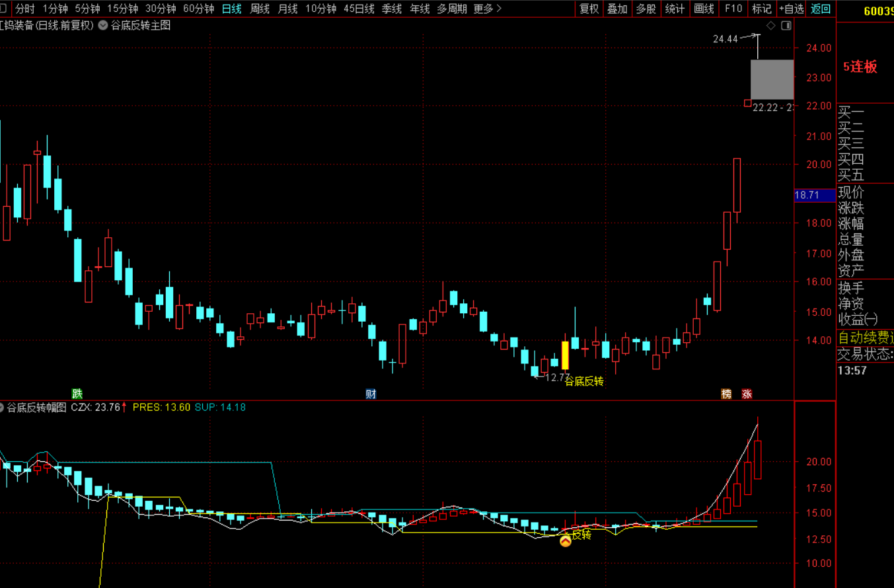The image size is (894, 588).
Task: Select the 45日线 period tab
Action: coord(359,9)
